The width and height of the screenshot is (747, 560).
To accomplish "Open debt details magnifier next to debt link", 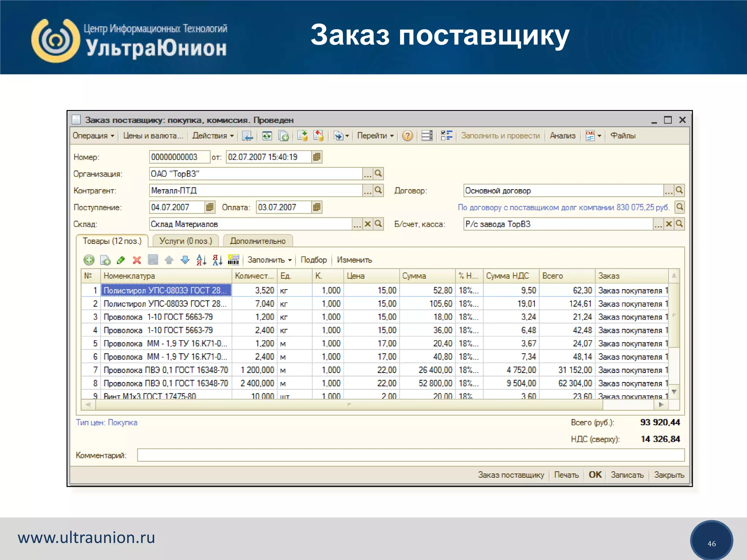I will (680, 207).
